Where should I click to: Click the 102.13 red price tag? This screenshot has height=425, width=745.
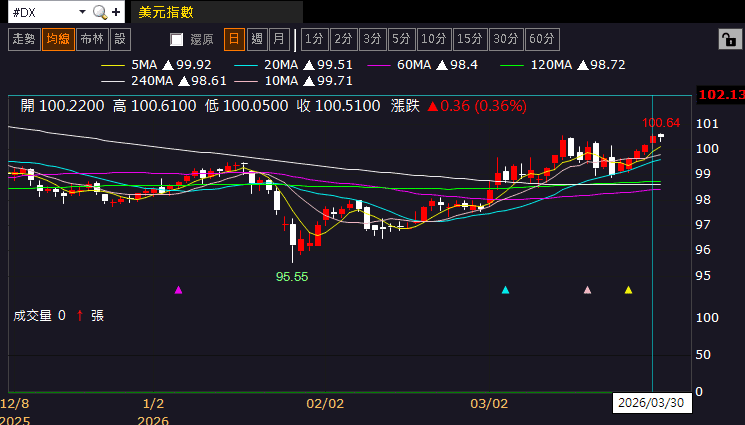pyautogui.click(x=720, y=94)
